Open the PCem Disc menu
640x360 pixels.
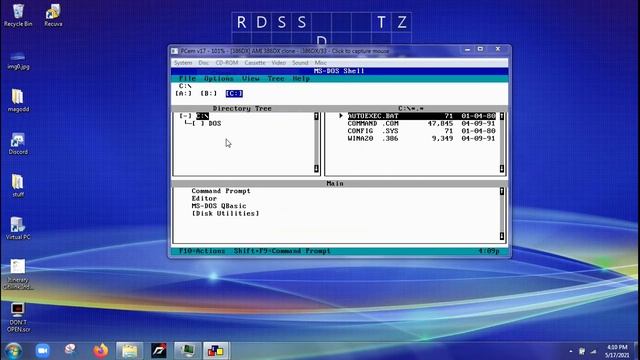point(204,63)
